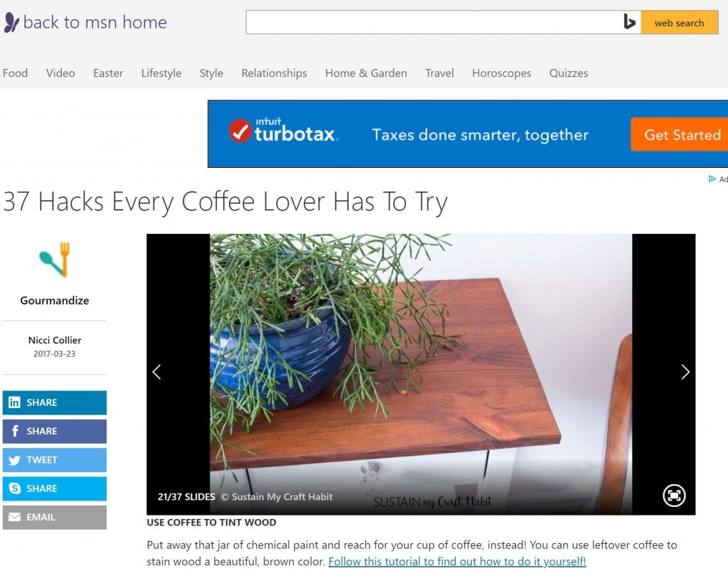Open the Home & Garden section
This screenshot has width=728, height=588.
click(x=366, y=73)
